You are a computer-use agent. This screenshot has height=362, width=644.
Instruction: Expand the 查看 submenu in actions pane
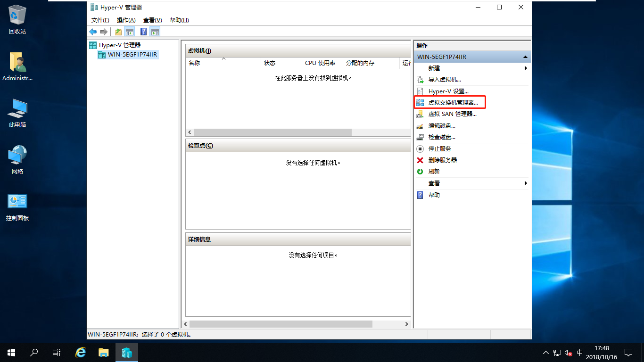(x=472, y=183)
